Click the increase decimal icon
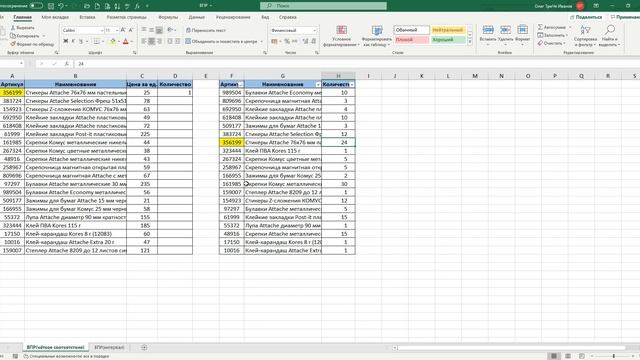 tap(305, 41)
